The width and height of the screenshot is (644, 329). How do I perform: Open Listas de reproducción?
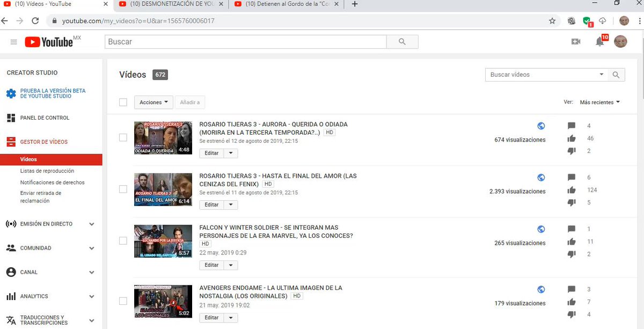[47, 171]
